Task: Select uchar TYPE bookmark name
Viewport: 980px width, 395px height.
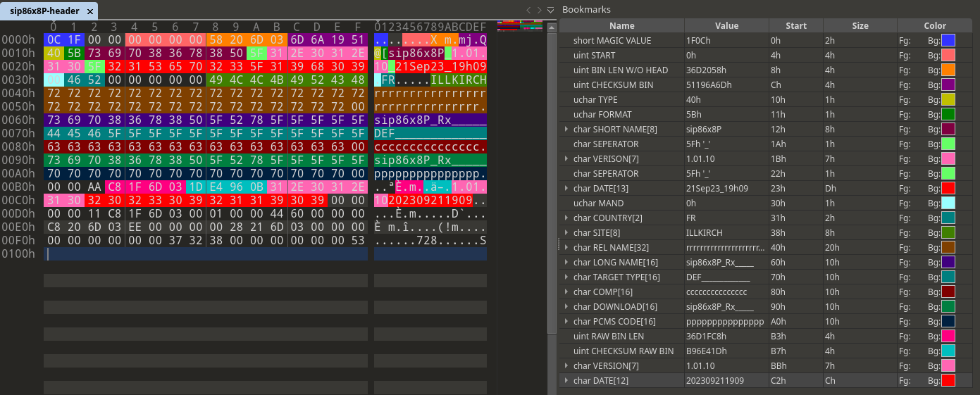Action: (597, 99)
